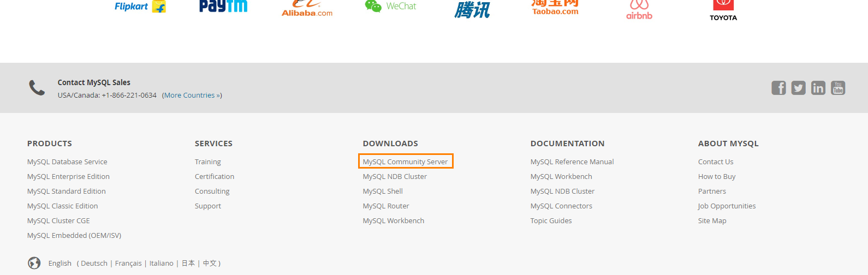Click the phone icon beside Contact MySQL Sales
This screenshot has height=275, width=868.
37,87
